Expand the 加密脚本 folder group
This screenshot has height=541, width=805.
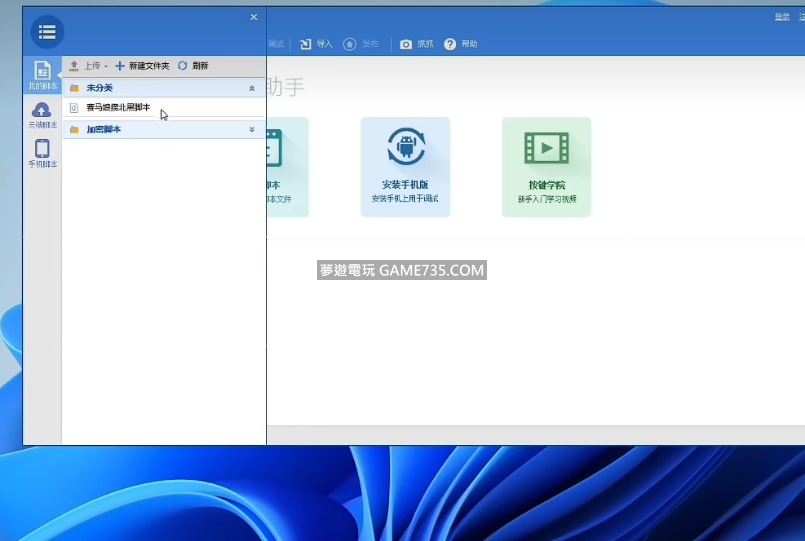pyautogui.click(x=252, y=129)
